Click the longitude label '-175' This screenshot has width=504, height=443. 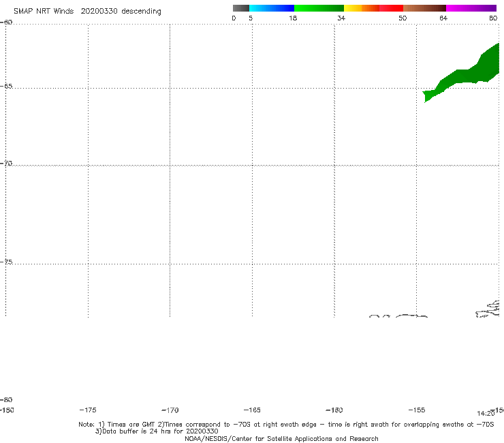88,410
